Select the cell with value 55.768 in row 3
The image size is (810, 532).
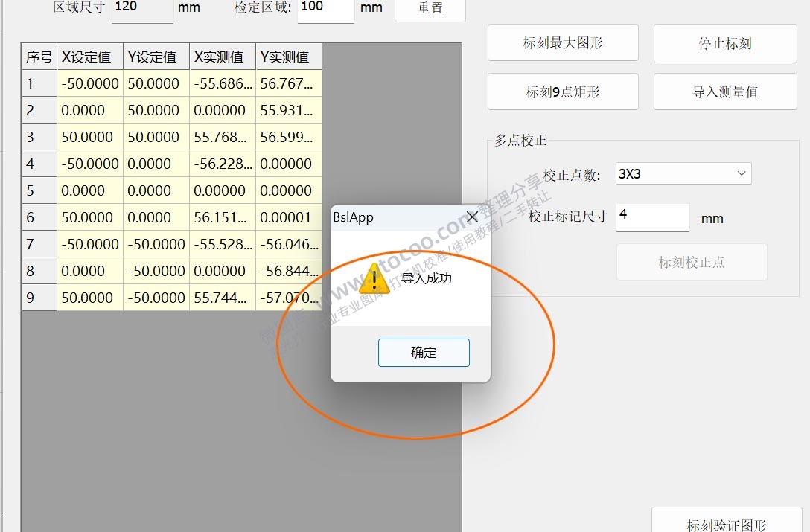coord(222,137)
